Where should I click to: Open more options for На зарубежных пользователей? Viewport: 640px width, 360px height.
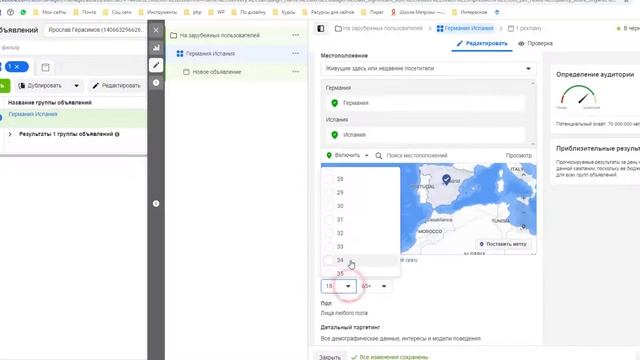pyautogui.click(x=296, y=35)
